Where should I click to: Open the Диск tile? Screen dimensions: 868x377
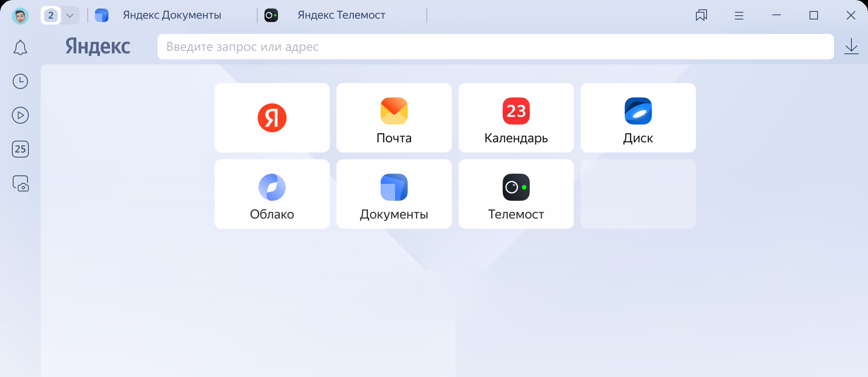[638, 118]
